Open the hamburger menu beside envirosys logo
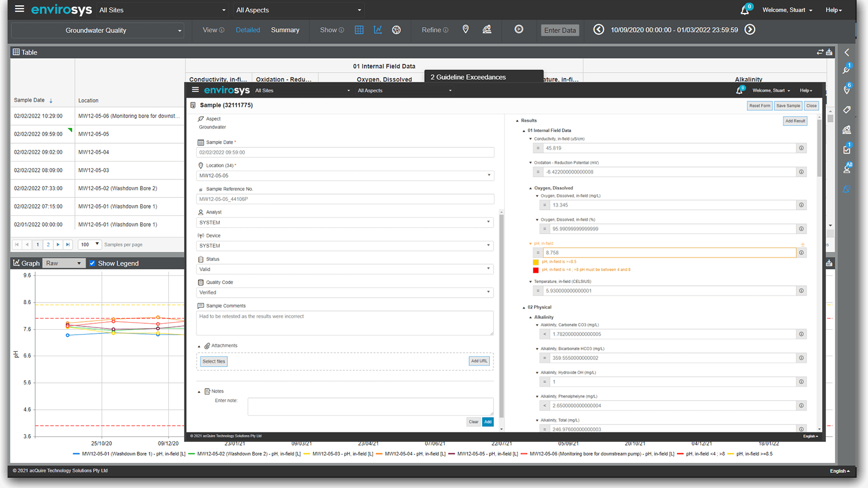 click(20, 9)
